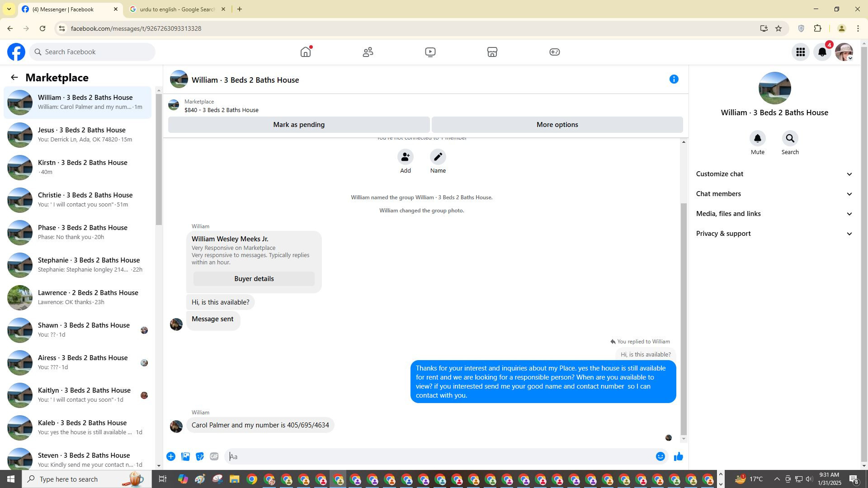Open Windows Task View on the taskbar
868x488 pixels.
[163, 479]
